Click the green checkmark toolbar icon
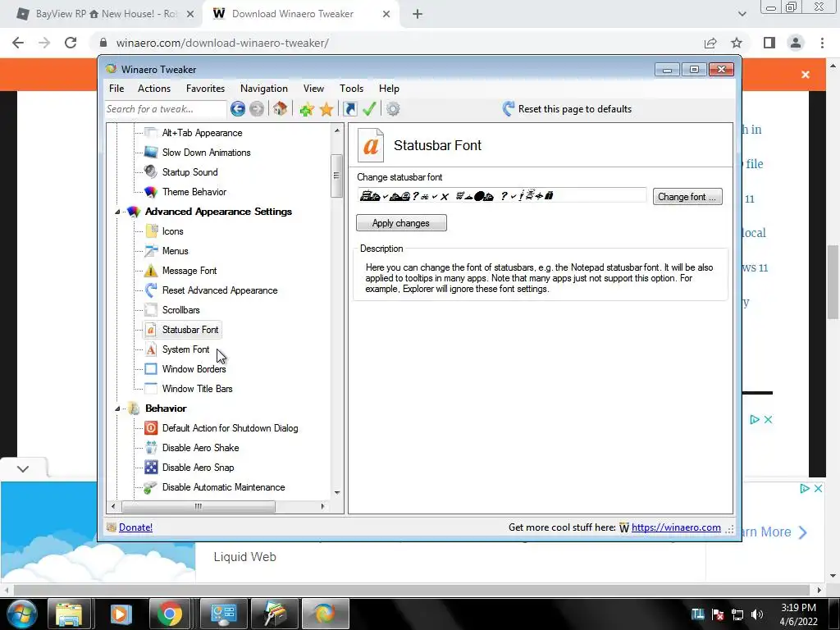 coord(369,109)
